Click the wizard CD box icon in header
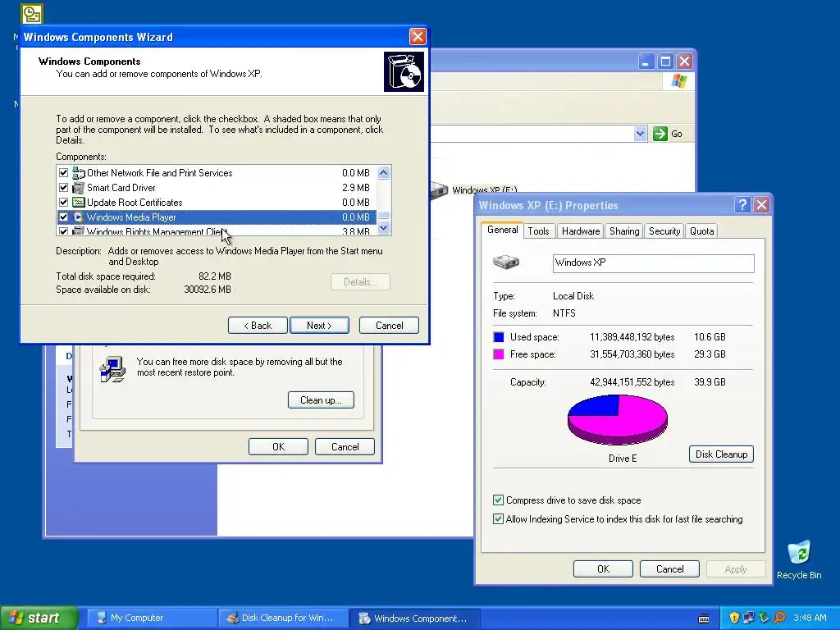 point(404,71)
